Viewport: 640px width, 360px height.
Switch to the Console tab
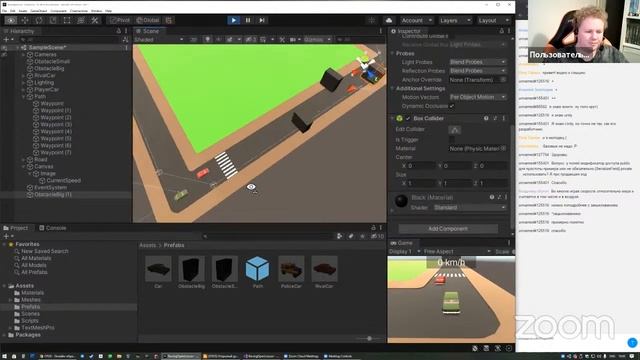[53, 228]
